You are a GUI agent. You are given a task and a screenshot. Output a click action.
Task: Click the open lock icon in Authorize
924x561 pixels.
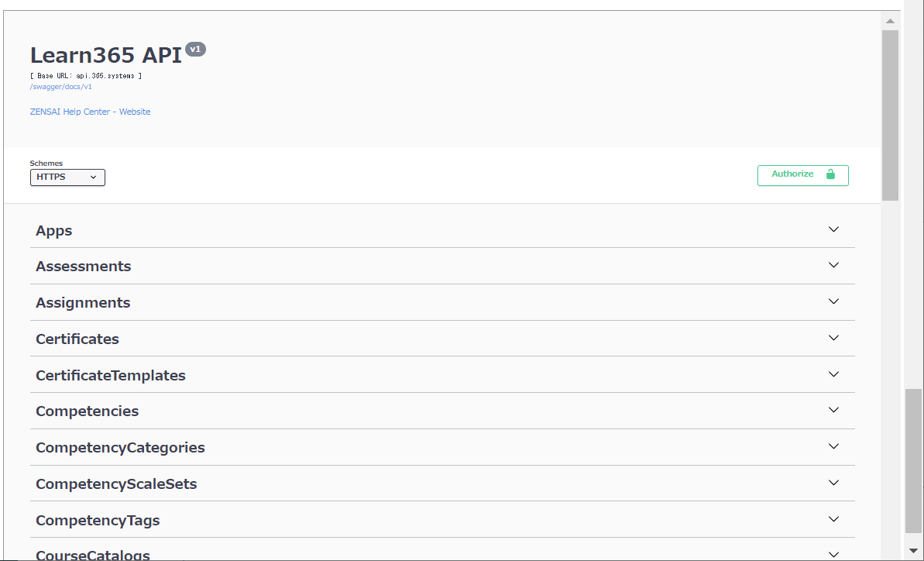[x=830, y=174]
